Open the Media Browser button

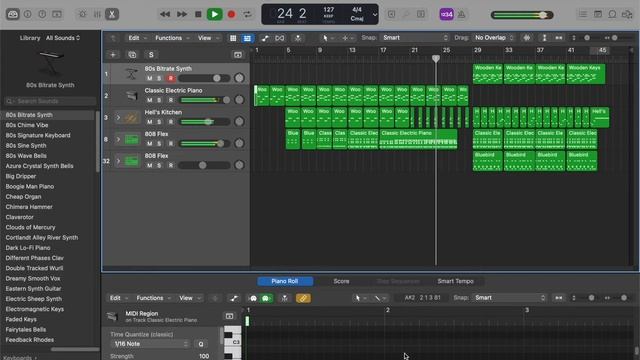point(627,14)
